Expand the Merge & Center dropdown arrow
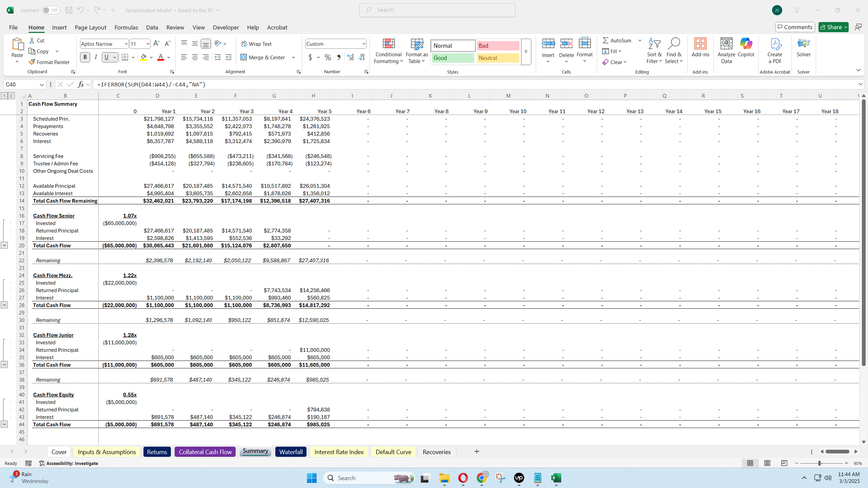 [x=293, y=57]
